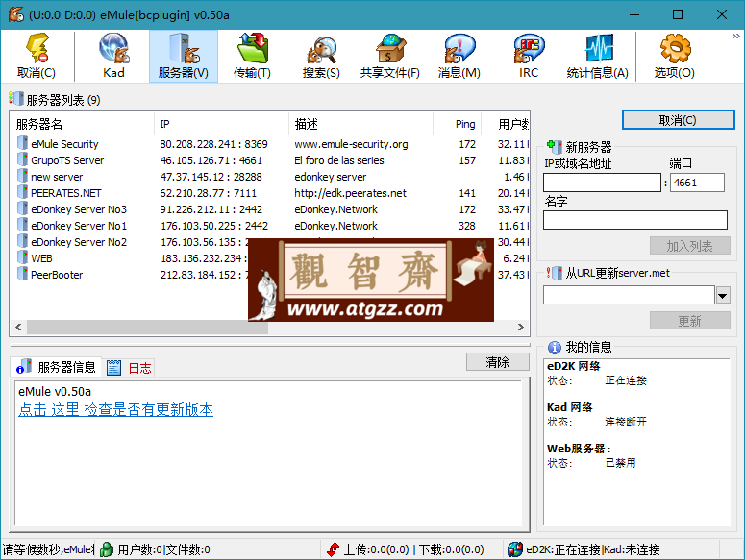Click the WEB server row icon

pyautogui.click(x=22, y=257)
